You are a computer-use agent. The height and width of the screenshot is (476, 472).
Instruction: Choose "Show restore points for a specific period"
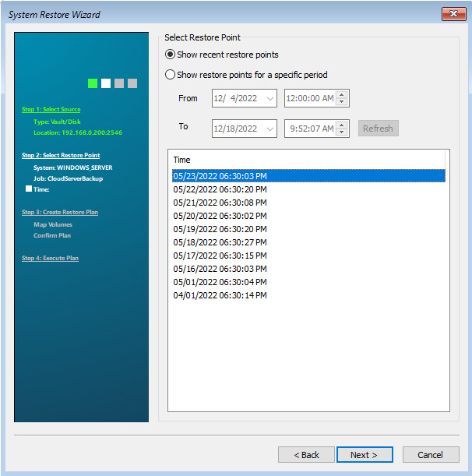point(171,75)
